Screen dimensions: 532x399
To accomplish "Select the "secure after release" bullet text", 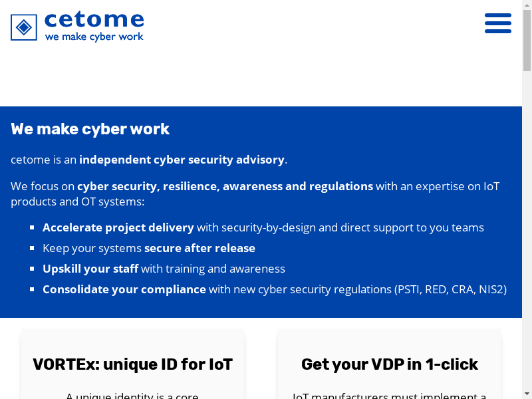I will (199, 248).
